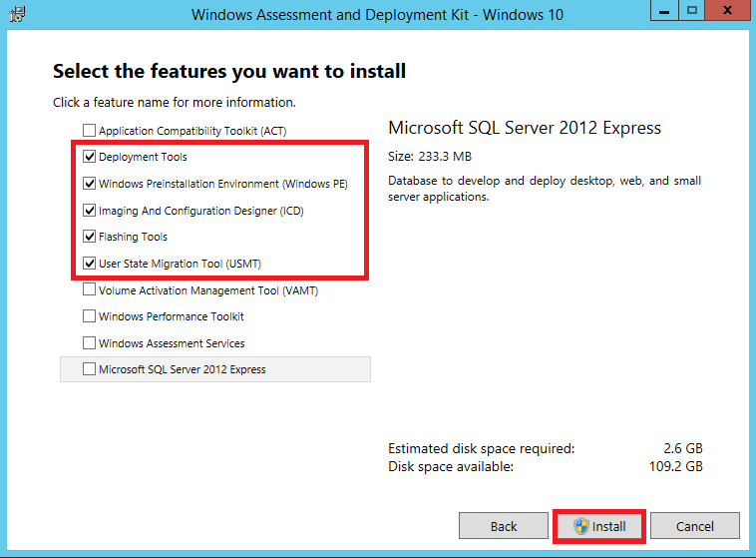Select 'Application Compatibility Toolkit (ACT)' feature name
This screenshot has width=756, height=558.
192,131
